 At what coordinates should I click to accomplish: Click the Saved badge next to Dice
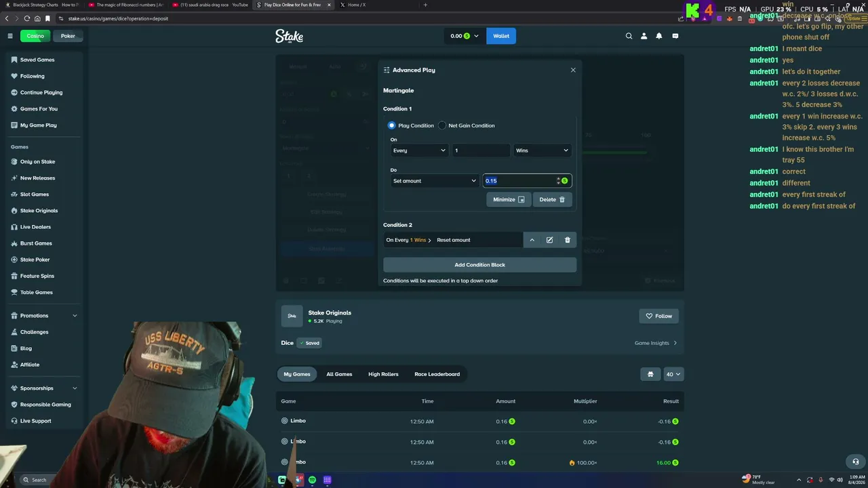tap(309, 343)
